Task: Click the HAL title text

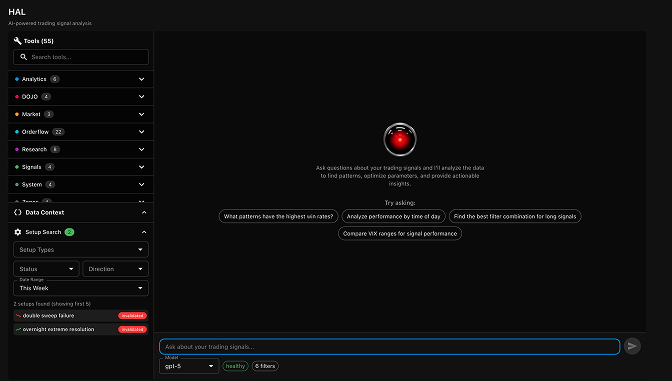Action: (17, 12)
